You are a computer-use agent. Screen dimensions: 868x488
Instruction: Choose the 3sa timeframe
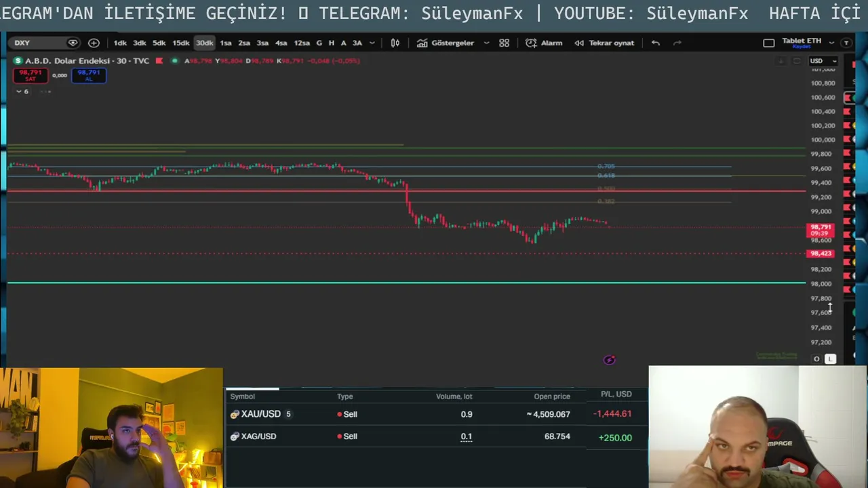(262, 43)
